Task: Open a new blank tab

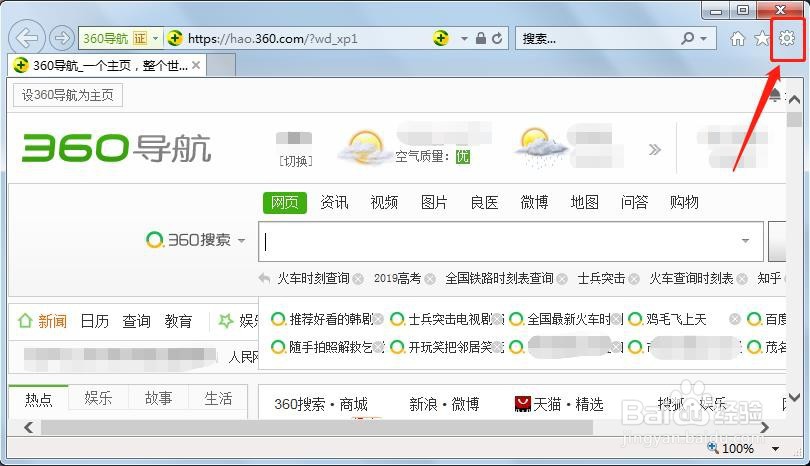Action: pos(221,66)
